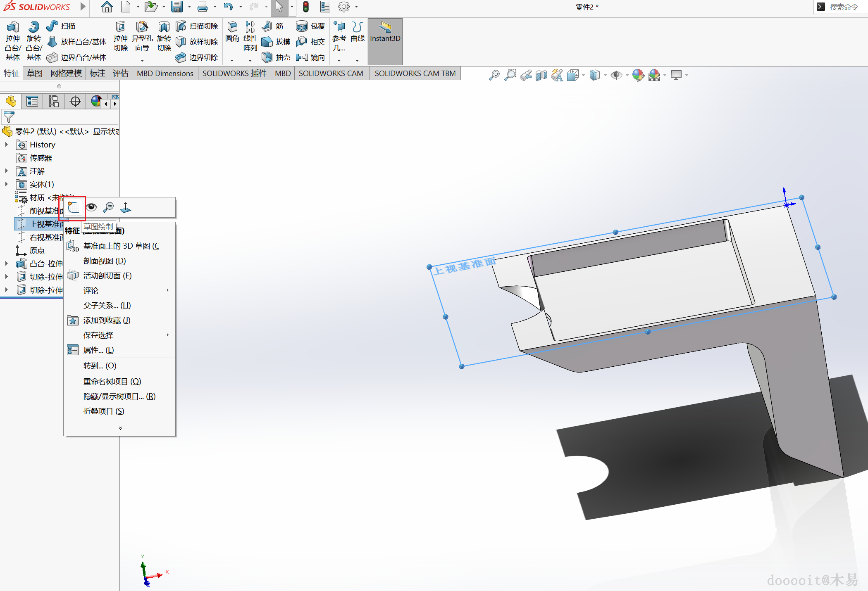Click the 搜索命令 search command field
The width and height of the screenshot is (868, 591).
click(x=843, y=7)
